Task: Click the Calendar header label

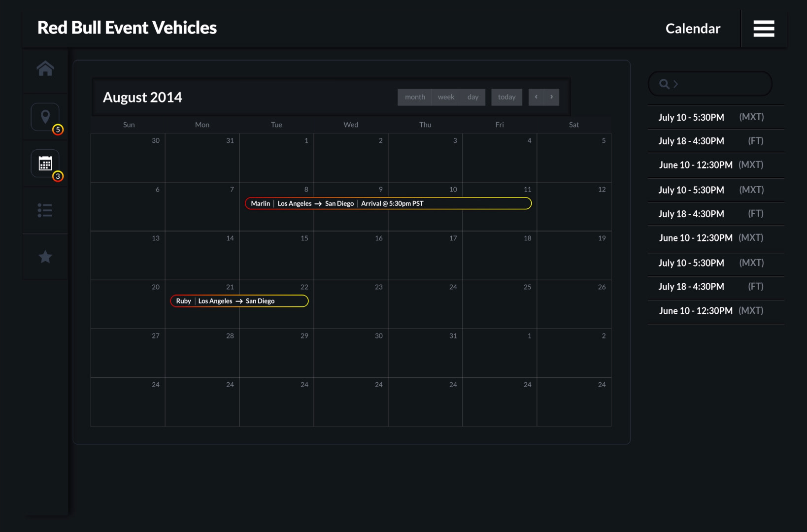Action: pos(693,29)
